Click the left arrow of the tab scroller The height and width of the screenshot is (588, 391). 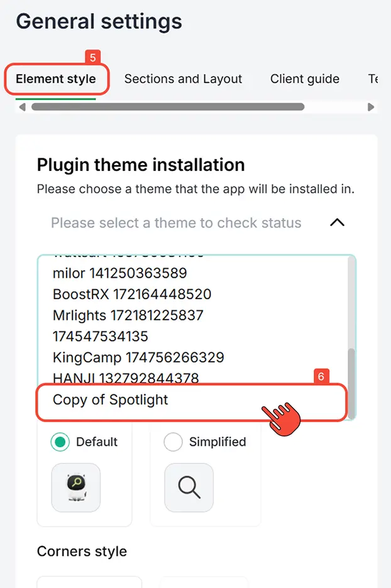21,107
